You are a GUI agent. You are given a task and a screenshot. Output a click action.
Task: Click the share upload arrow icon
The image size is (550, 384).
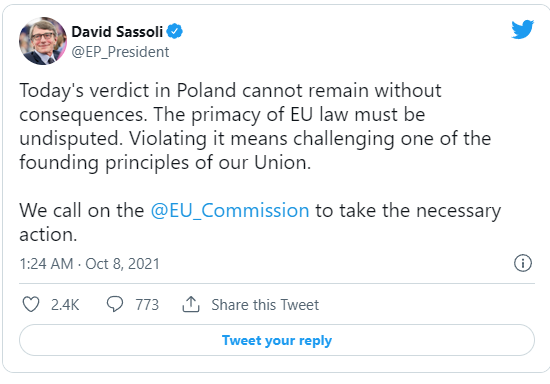point(191,304)
